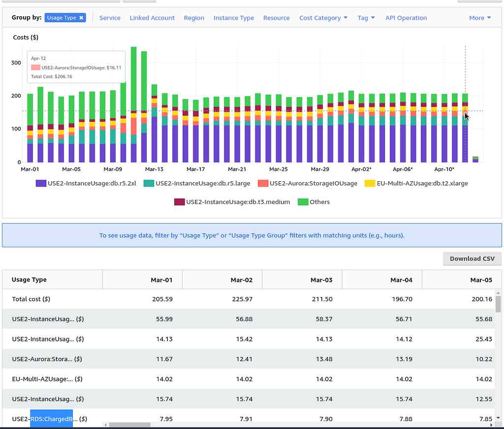Screen dimensions: 504x429
Task: Toggle Aurora:StorageIOUsage legend swatch
Action: click(263, 183)
